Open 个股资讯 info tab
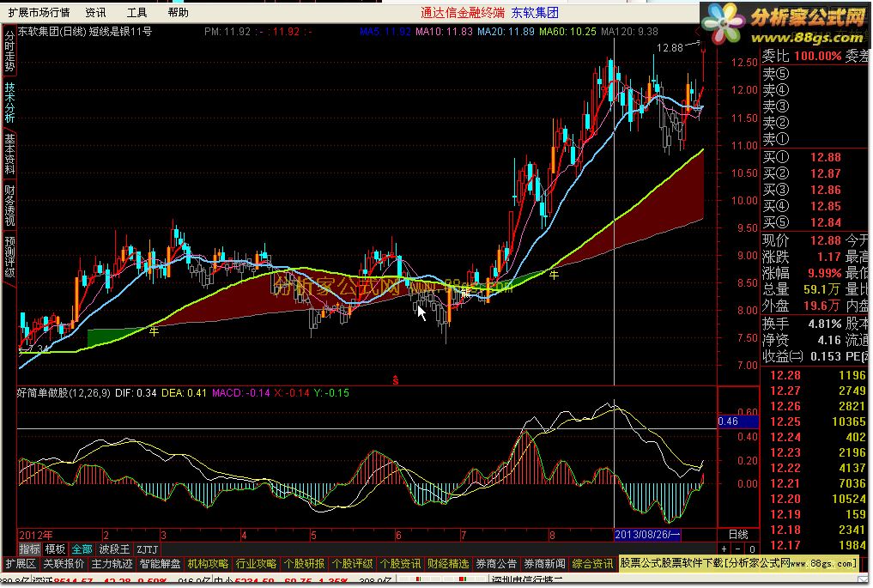 pos(400,563)
